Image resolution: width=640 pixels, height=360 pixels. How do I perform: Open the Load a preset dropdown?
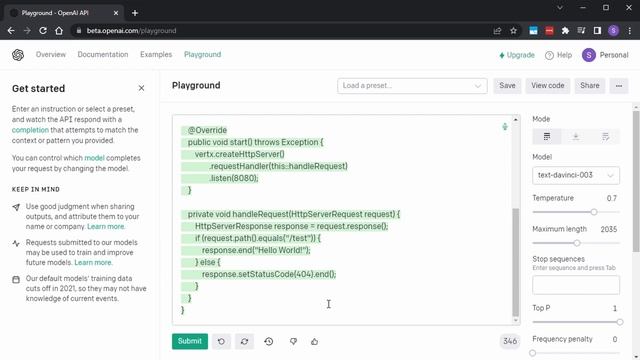click(412, 86)
